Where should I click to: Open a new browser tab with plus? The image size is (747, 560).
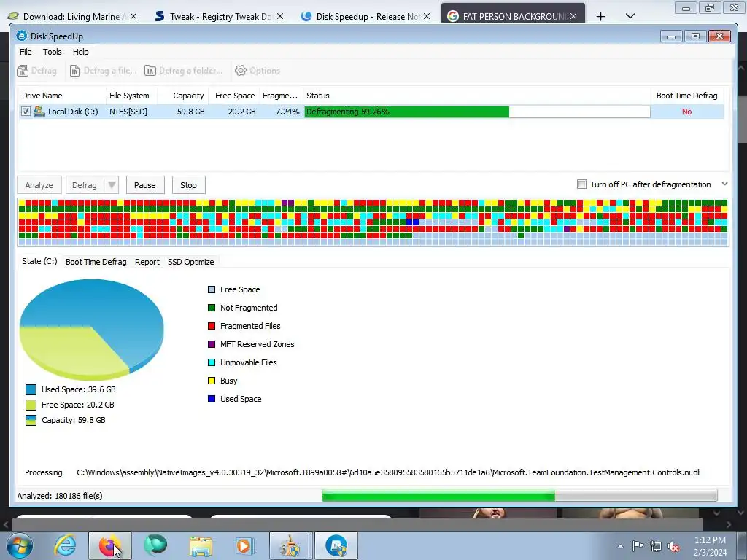601,17
